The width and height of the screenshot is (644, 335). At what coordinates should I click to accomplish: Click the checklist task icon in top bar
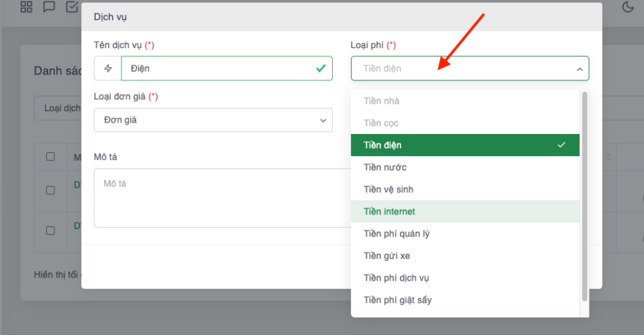pyautogui.click(x=72, y=7)
